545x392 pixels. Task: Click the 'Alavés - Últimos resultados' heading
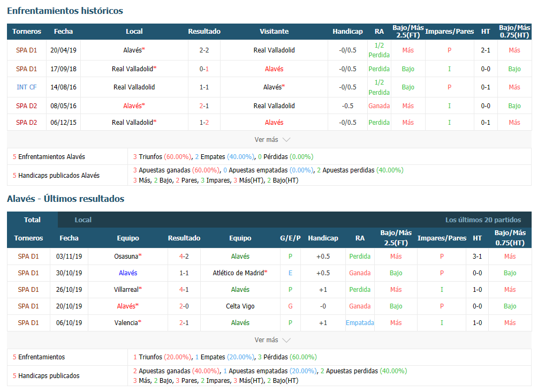coord(66,199)
